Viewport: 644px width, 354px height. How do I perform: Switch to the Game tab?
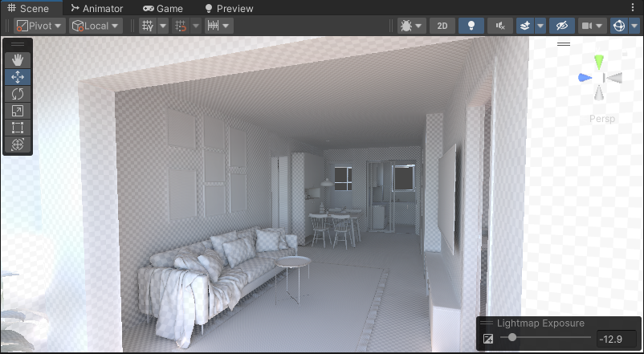click(x=163, y=8)
